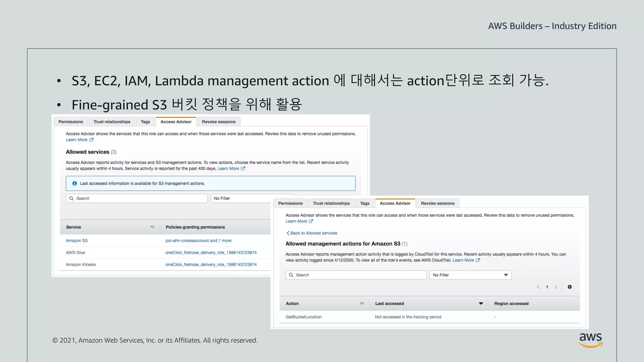644x362 pixels.
Task: Open Permissions tab in left panel
Action: pos(71,122)
